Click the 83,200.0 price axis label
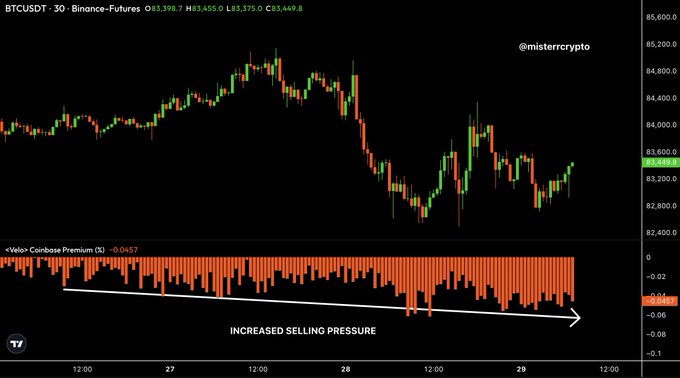This screenshot has width=680, height=378. point(661,179)
